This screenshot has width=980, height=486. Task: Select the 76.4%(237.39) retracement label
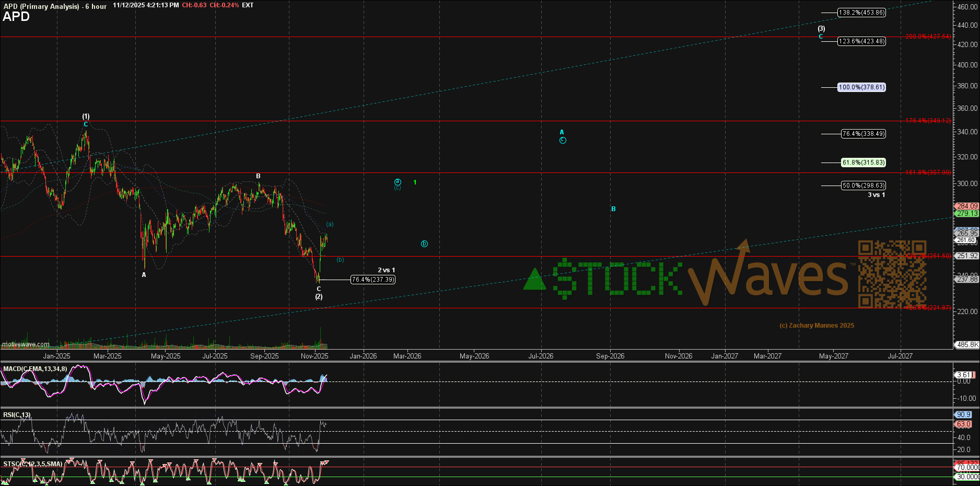(372, 280)
